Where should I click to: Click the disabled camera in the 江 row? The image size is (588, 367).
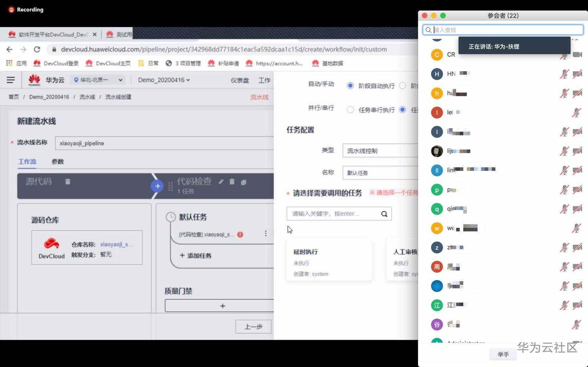577,305
